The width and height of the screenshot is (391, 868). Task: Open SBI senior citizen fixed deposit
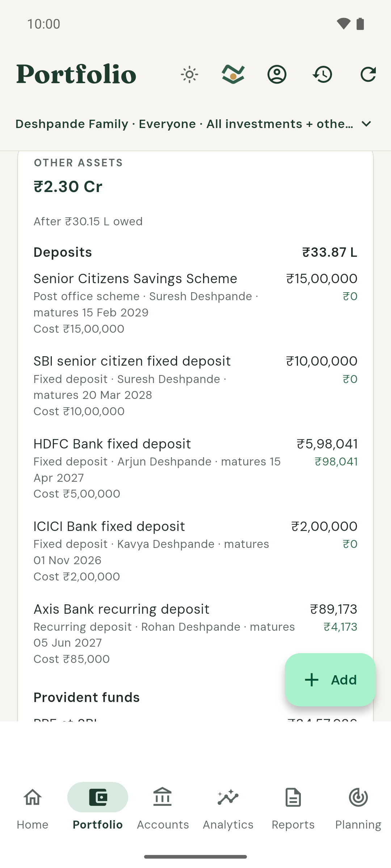click(x=195, y=386)
